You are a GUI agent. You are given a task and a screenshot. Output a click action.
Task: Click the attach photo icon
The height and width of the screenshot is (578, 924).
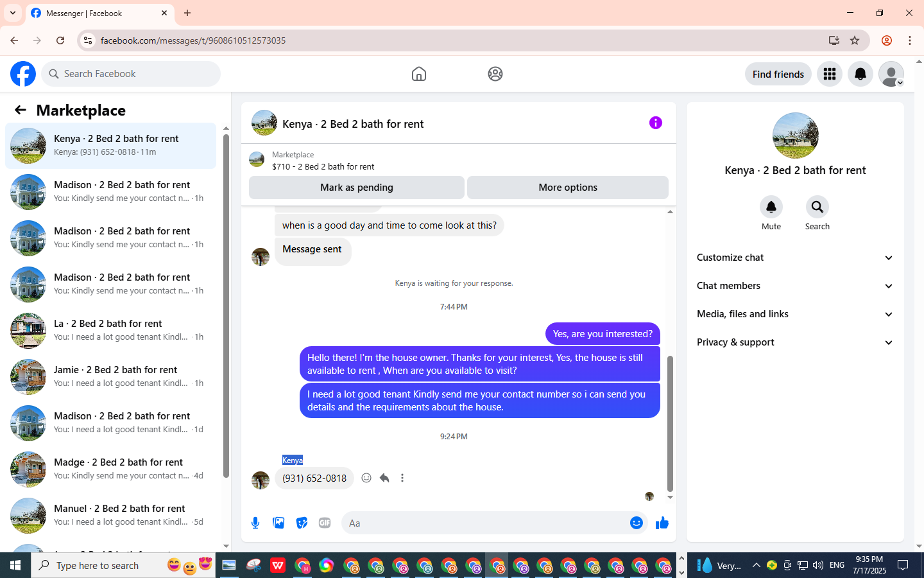278,523
